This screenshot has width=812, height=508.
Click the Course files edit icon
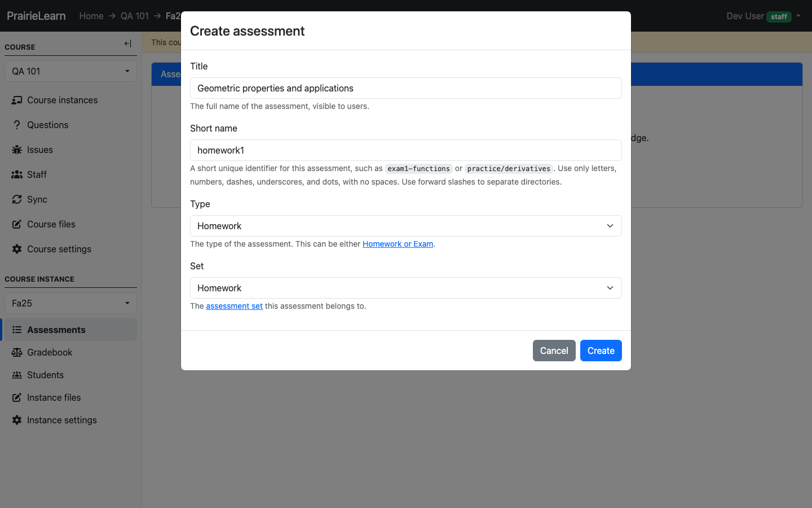17,224
